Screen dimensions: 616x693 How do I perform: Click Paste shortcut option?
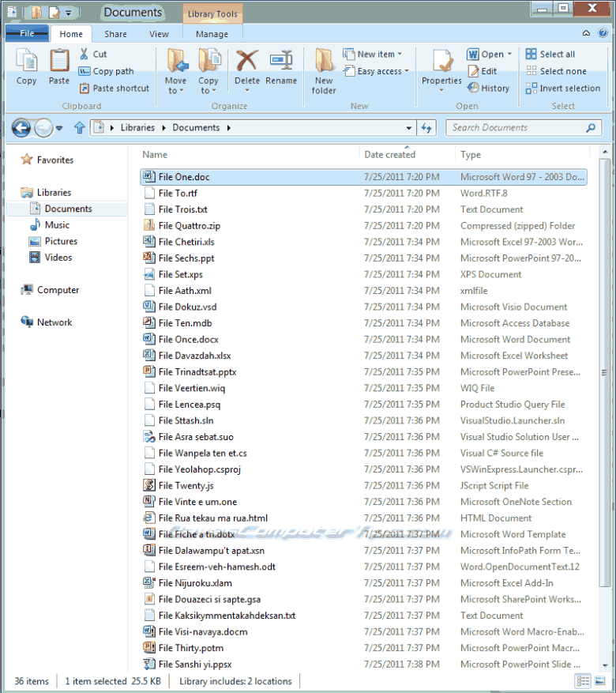(115, 89)
